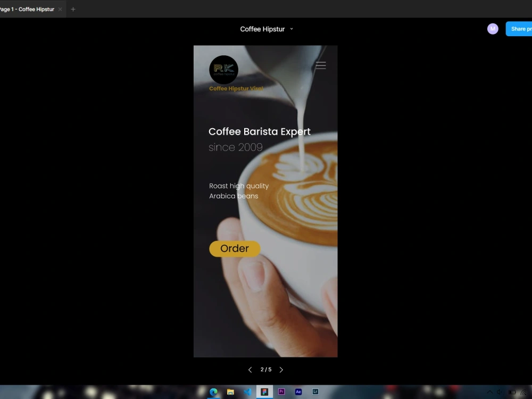The image size is (532, 399).
Task: Go to the previous prototype frame
Action: (x=250, y=370)
